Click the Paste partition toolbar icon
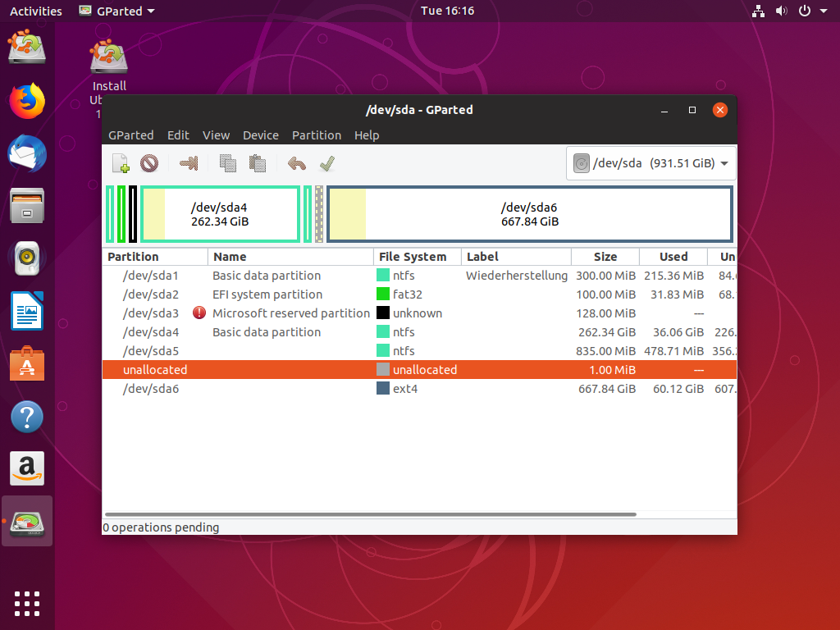Viewport: 840px width, 630px height. [258, 163]
